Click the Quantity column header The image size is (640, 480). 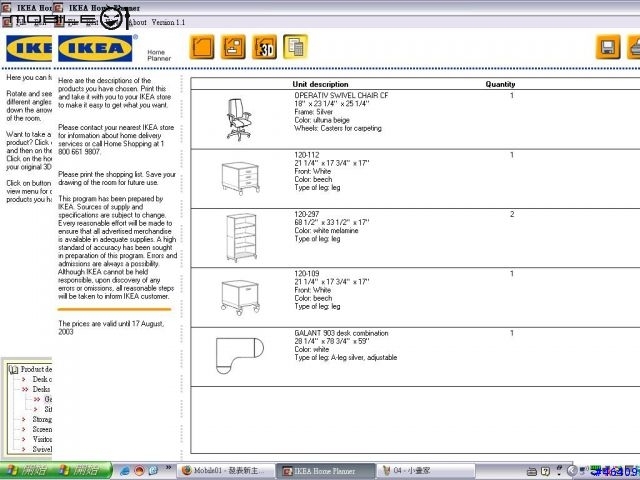(500, 84)
